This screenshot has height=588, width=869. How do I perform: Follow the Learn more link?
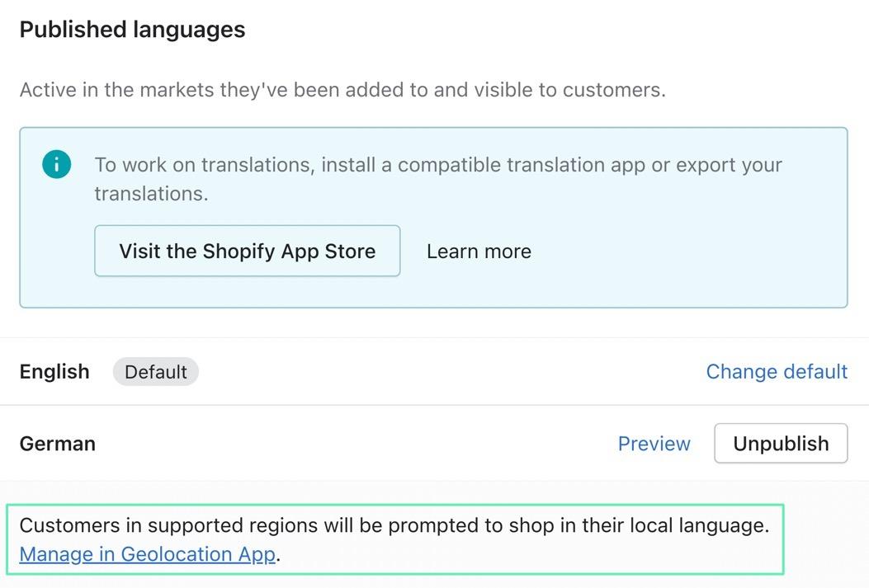479,252
